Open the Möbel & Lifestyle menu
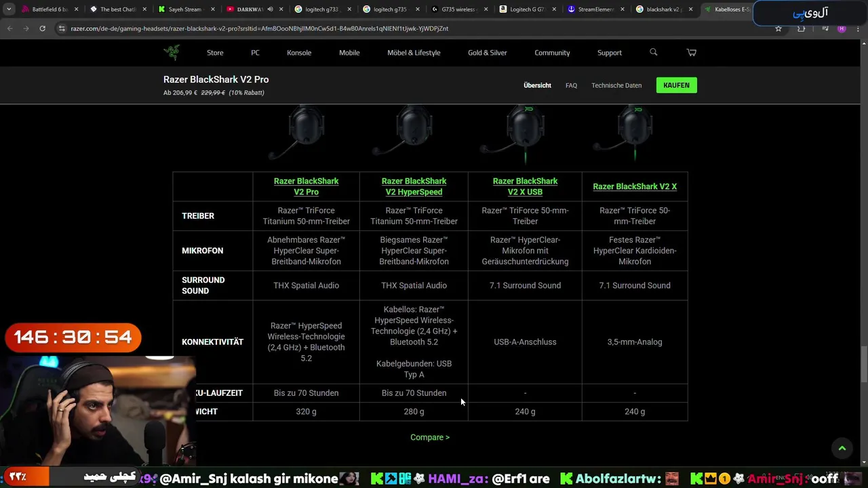Viewport: 868px width, 488px height. click(x=414, y=52)
